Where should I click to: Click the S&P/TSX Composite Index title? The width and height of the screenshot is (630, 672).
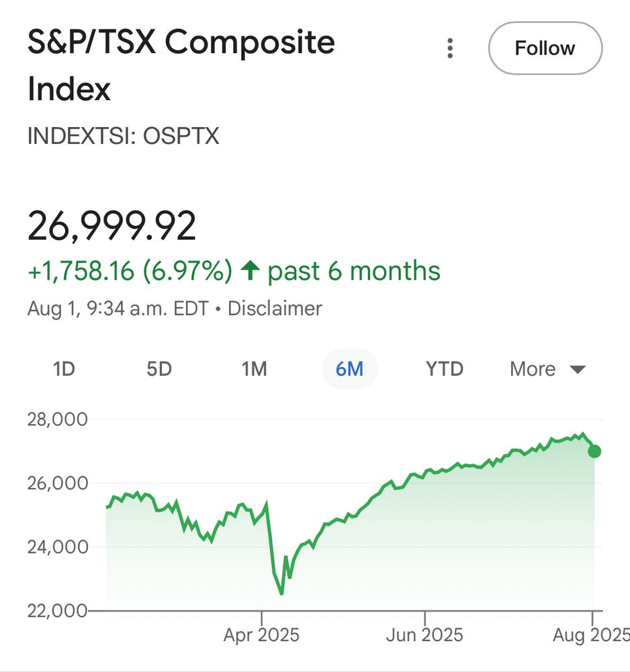181,65
